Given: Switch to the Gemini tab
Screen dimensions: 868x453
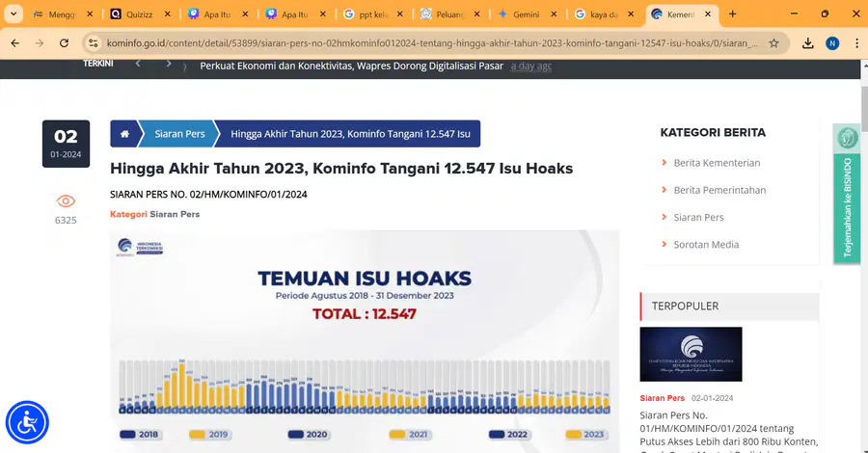Looking at the screenshot, I should (526, 14).
